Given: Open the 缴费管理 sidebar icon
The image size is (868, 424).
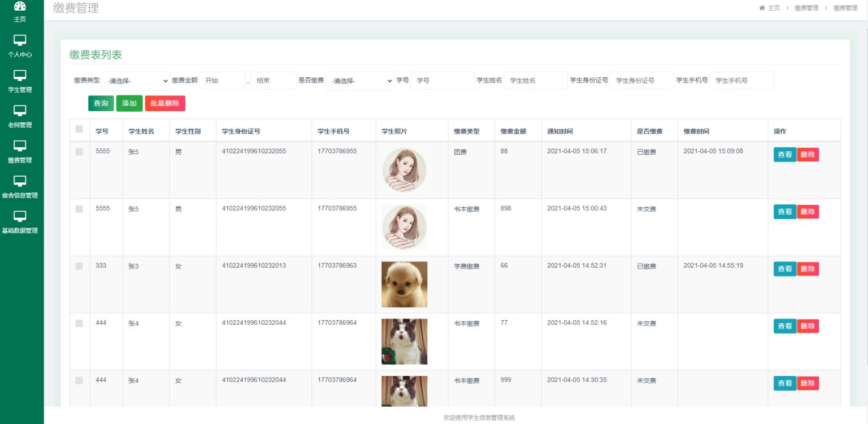Looking at the screenshot, I should click(x=20, y=146).
